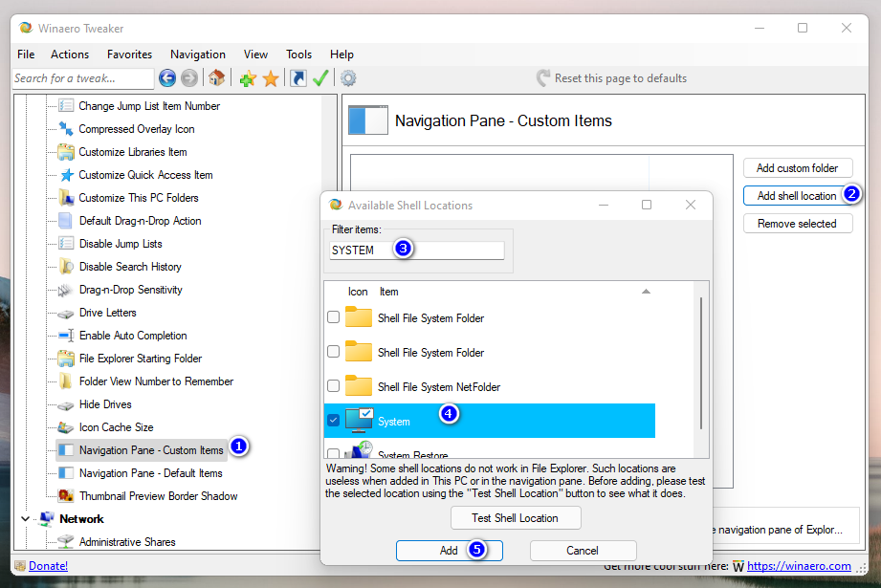Click the Item column header
This screenshot has width=881, height=588.
pyautogui.click(x=388, y=292)
